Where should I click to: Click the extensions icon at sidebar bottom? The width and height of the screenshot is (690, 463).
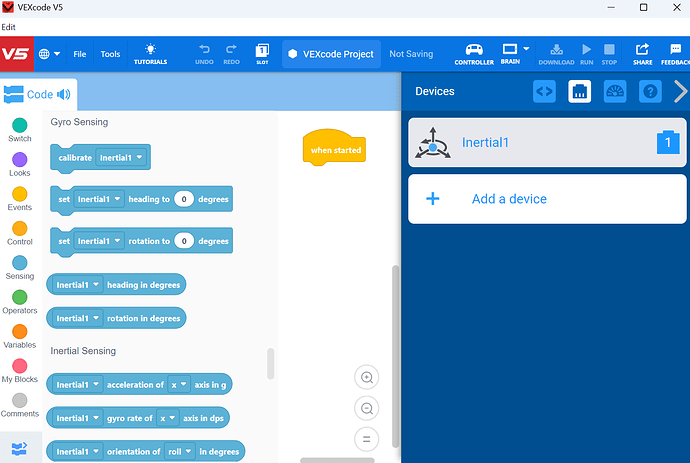[19, 448]
